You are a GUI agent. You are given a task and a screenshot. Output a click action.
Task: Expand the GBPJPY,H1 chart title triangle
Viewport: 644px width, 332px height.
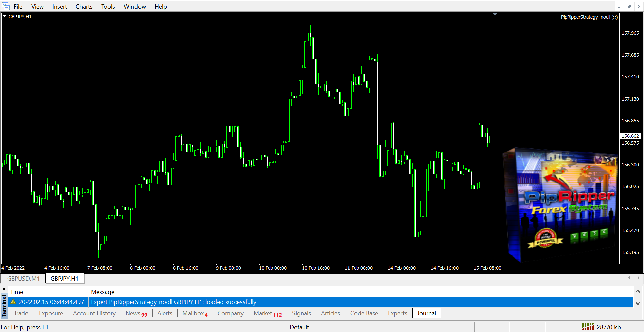[5, 16]
